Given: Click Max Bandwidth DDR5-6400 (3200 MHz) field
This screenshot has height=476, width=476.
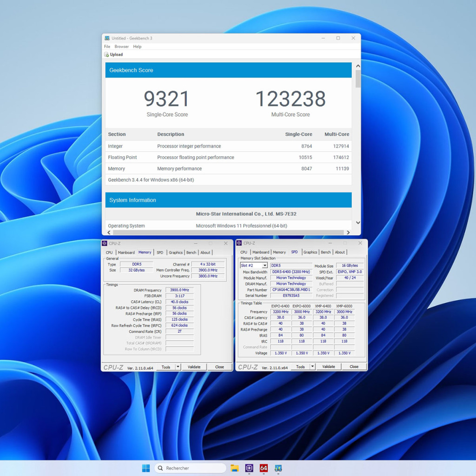Looking at the screenshot, I should pyautogui.click(x=291, y=272).
